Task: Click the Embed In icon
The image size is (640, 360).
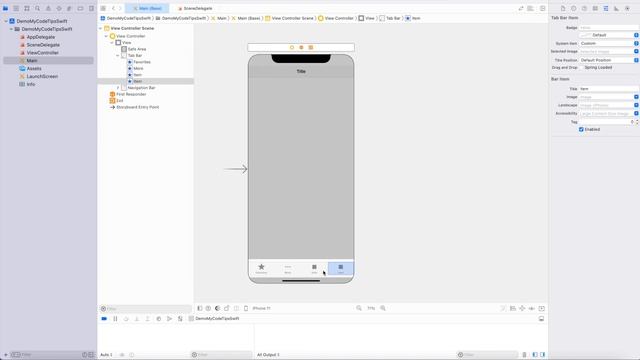Action: coord(542,308)
